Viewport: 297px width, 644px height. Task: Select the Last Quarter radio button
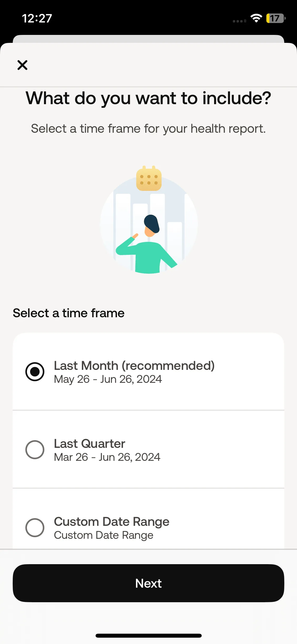click(x=35, y=450)
